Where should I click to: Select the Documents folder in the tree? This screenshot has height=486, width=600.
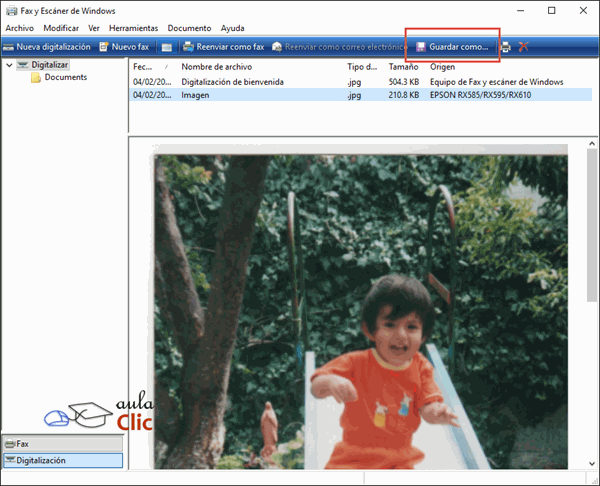[x=65, y=78]
